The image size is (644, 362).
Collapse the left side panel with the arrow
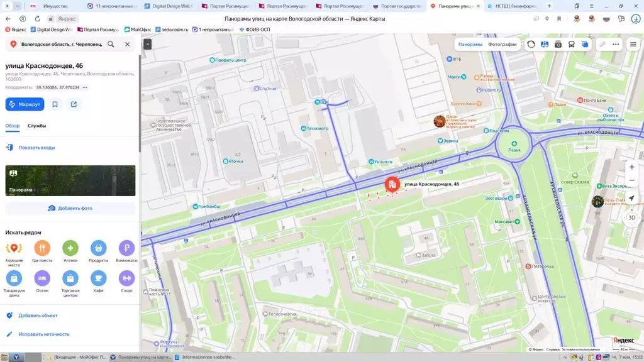pos(147,44)
